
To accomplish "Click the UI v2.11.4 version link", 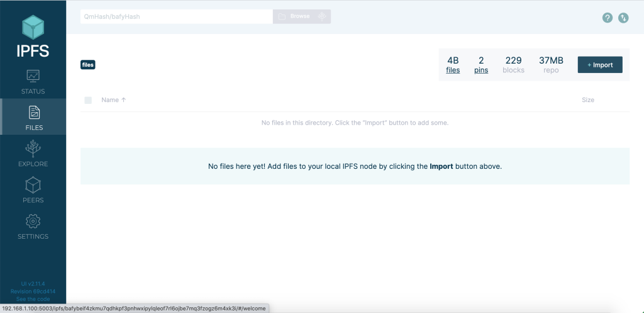I will tap(33, 283).
